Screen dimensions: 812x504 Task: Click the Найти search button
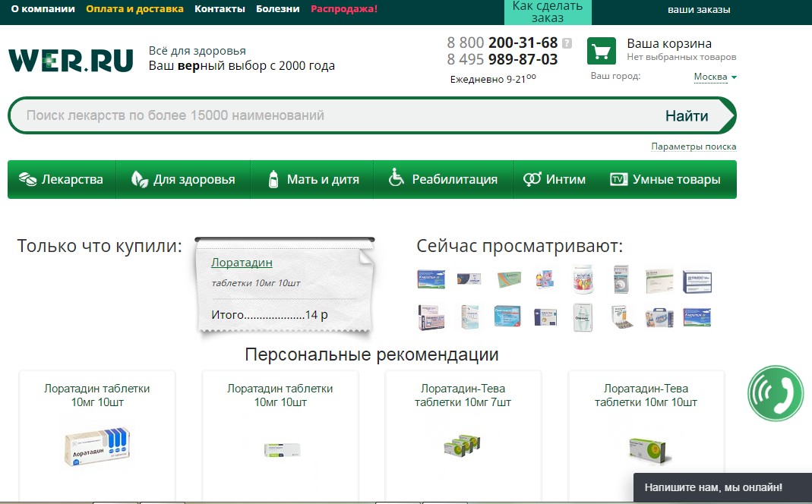(687, 115)
